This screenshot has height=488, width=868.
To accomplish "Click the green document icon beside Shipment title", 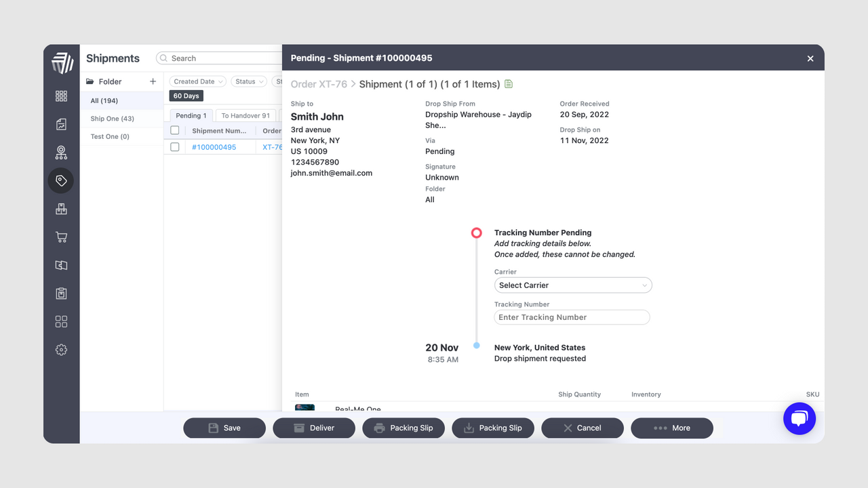I will point(509,84).
